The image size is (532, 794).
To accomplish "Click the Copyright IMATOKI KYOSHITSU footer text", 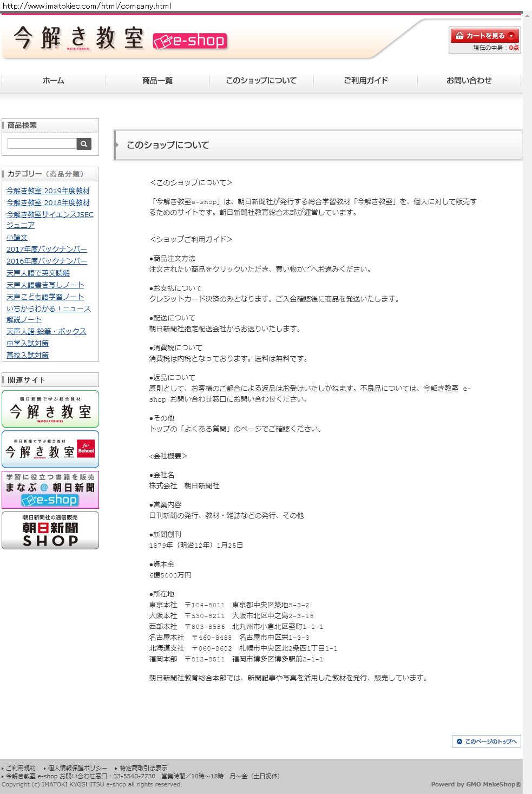I will 92,784.
